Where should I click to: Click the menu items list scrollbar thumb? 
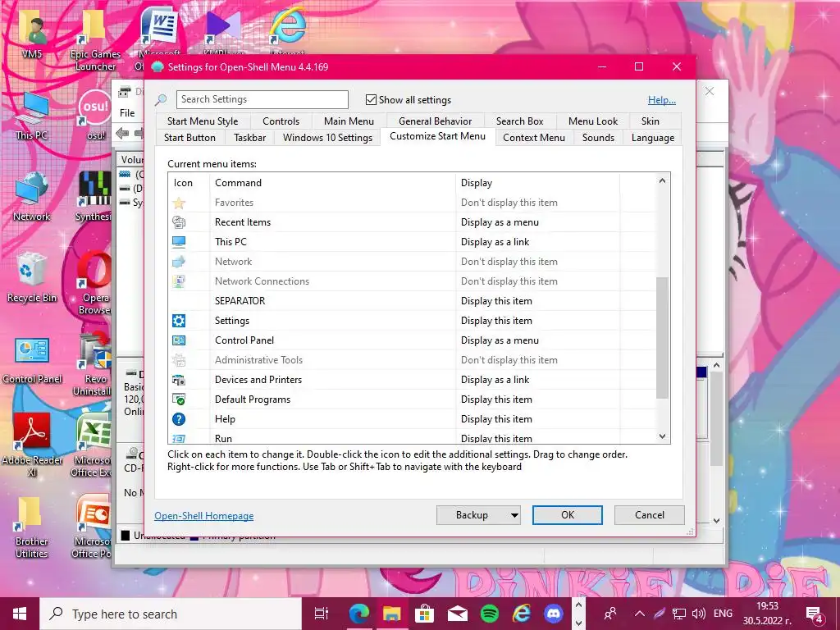(x=662, y=337)
